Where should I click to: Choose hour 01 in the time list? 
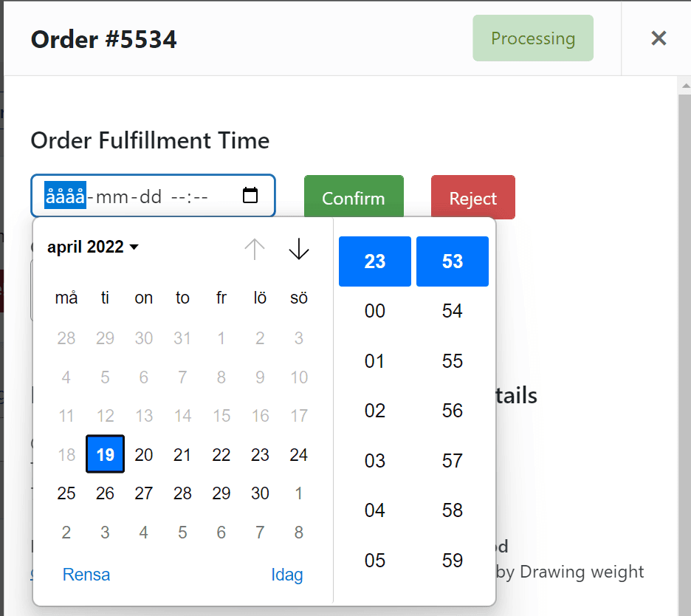(374, 360)
